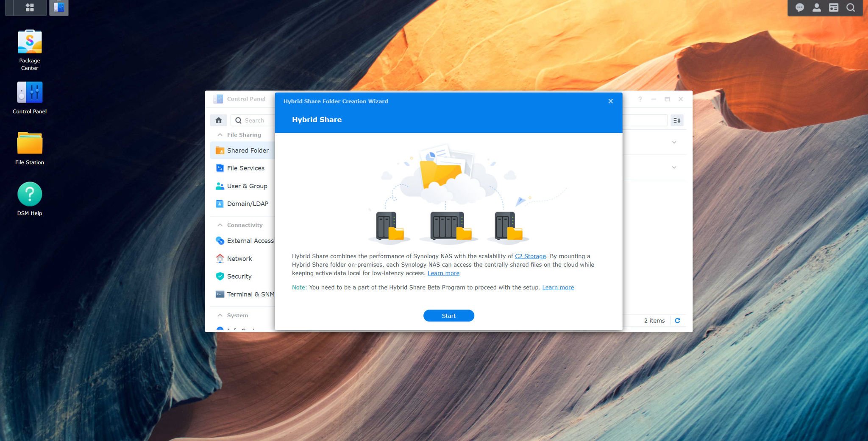Click Learn more after low-latency access
Image resolution: width=868 pixels, height=441 pixels.
(x=443, y=273)
